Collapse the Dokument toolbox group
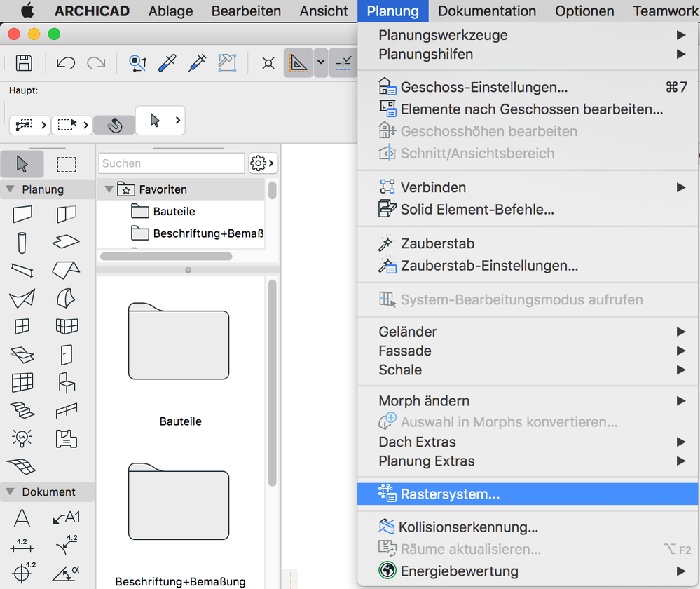The width and height of the screenshot is (700, 589). [11, 492]
